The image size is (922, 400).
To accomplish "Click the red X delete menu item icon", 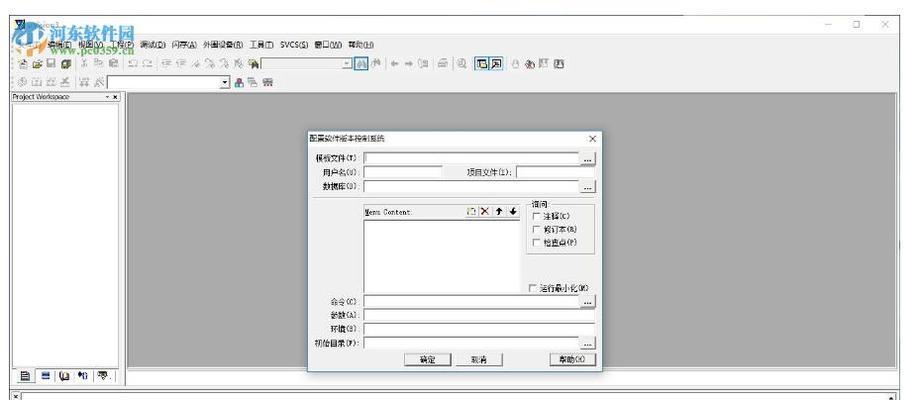I will click(485, 212).
